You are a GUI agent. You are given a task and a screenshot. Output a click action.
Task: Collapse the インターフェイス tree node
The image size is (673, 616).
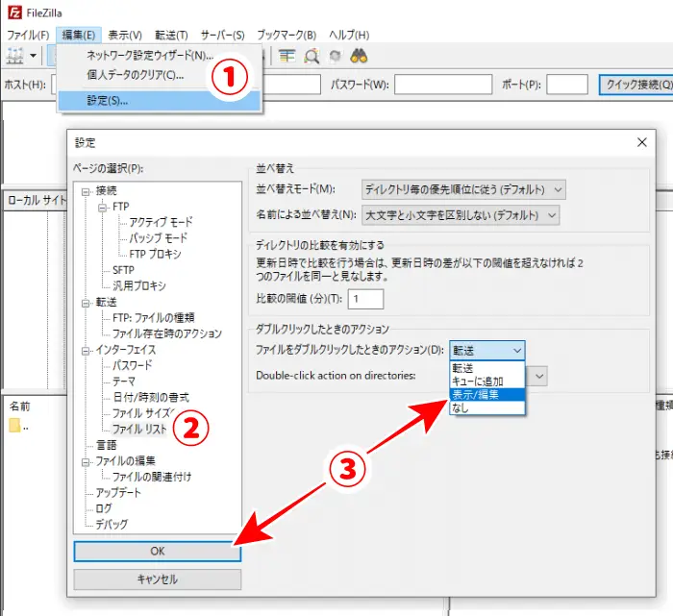pyautogui.click(x=86, y=351)
